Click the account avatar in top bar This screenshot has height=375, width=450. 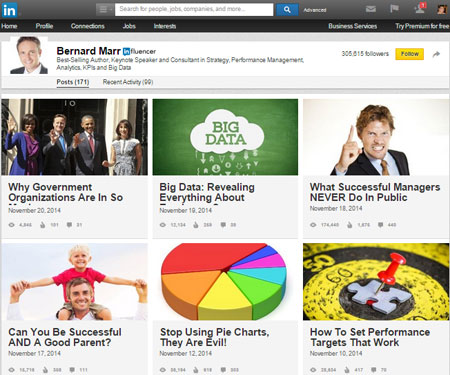442,9
